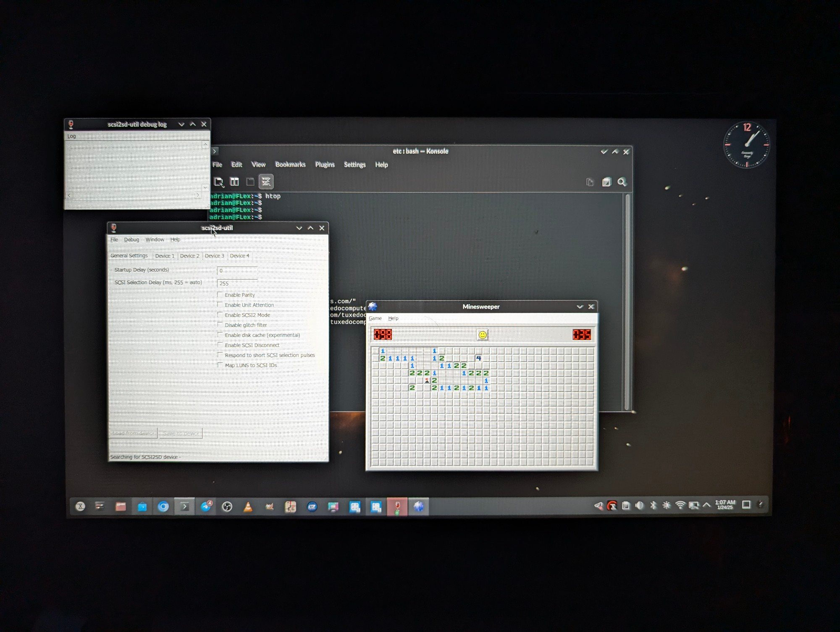Open Konsole's Plugins menu
The image size is (840, 632).
click(325, 165)
